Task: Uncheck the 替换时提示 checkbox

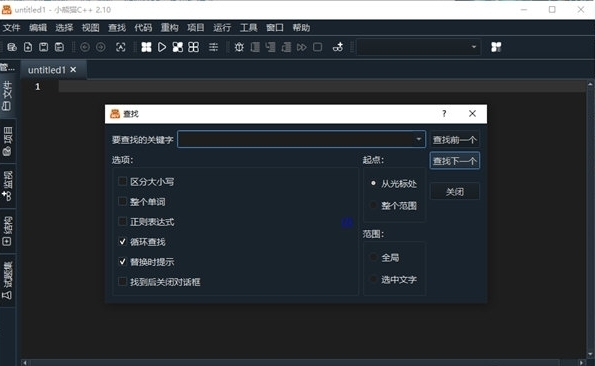Action: (x=122, y=262)
